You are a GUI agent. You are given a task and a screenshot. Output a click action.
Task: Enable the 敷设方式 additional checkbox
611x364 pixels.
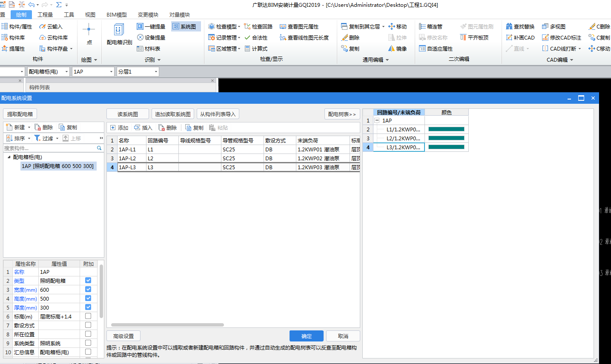tap(88, 325)
